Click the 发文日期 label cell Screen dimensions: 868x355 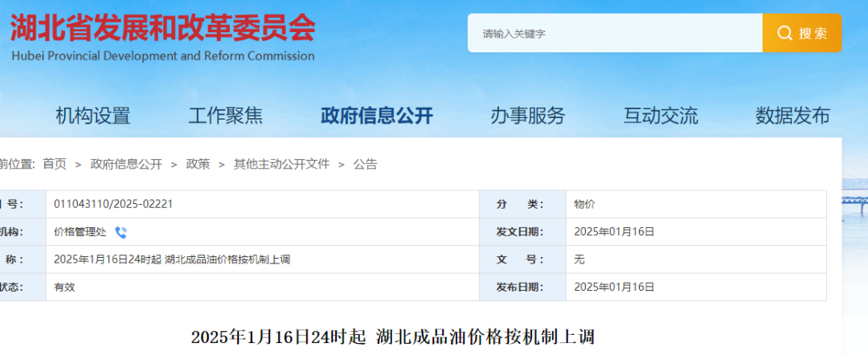tap(522, 231)
